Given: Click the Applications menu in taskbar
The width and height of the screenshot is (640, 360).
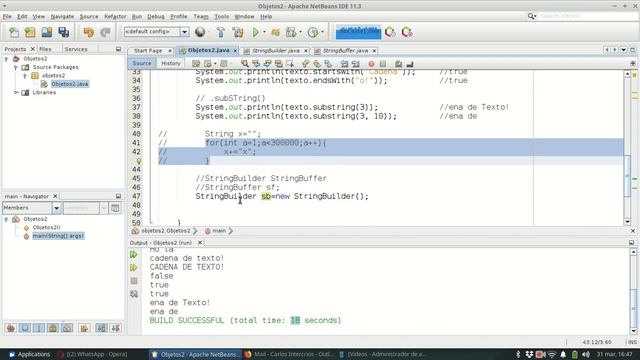Looking at the screenshot, I should (29, 354).
